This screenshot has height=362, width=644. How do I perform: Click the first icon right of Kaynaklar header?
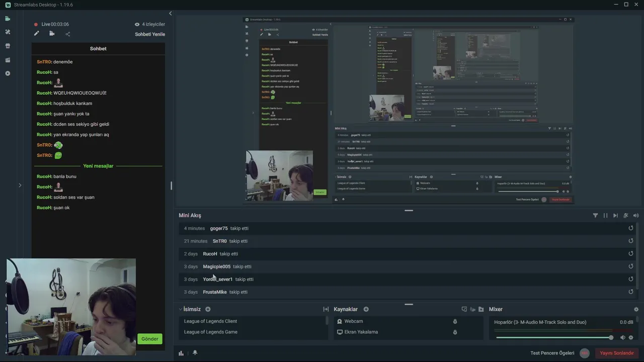pos(464,309)
